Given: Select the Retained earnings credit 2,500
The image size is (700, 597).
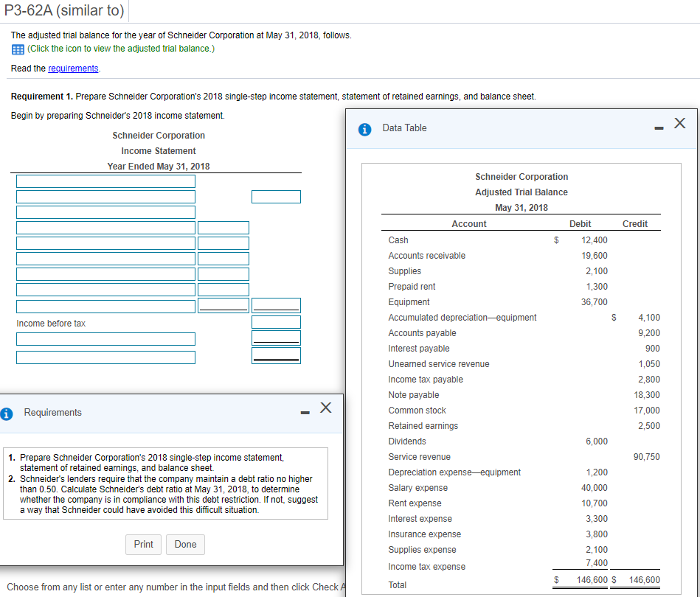Looking at the screenshot, I should 649,426.
